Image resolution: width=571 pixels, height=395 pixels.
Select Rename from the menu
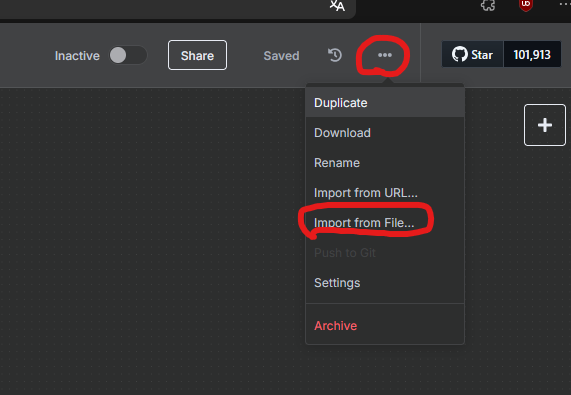tap(385, 163)
